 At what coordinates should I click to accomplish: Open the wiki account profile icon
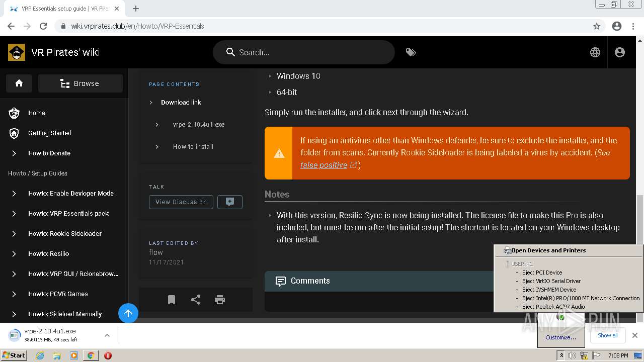[620, 52]
